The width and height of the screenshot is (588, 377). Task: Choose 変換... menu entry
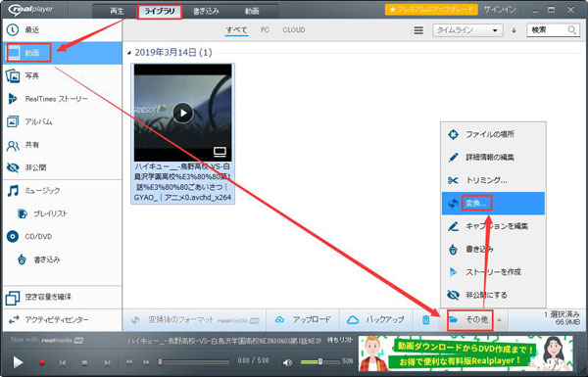[x=493, y=204]
